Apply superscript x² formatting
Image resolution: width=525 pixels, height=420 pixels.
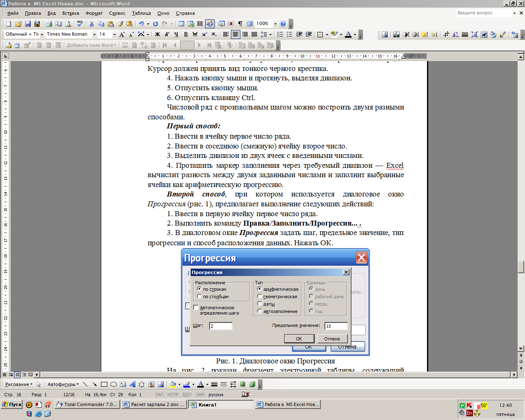click(x=204, y=34)
